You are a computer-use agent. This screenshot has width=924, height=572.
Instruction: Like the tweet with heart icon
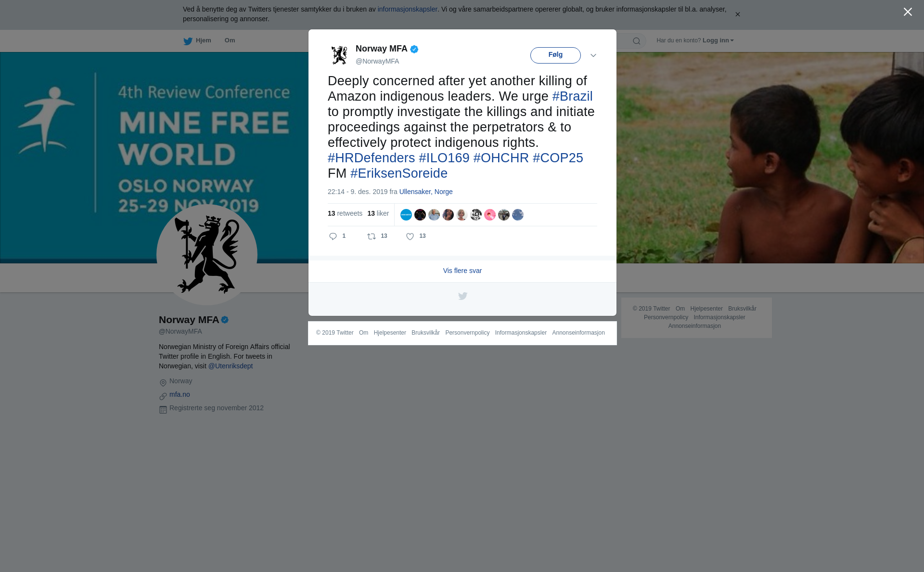point(410,236)
